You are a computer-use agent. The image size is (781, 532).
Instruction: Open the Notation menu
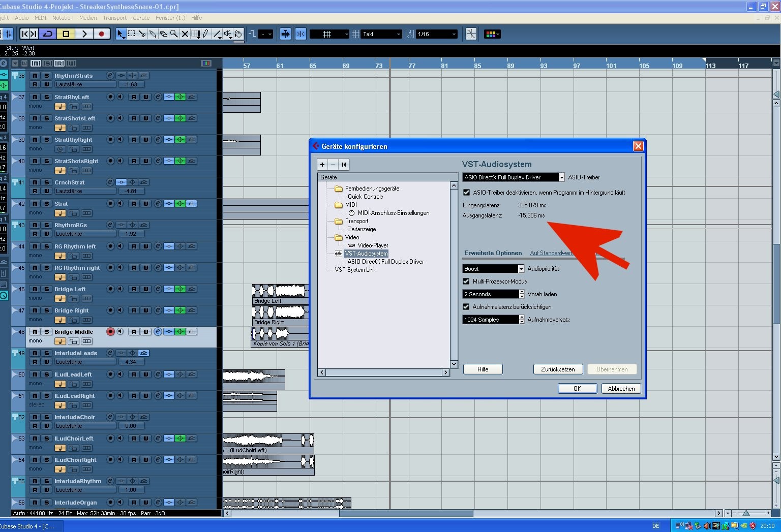pyautogui.click(x=63, y=18)
